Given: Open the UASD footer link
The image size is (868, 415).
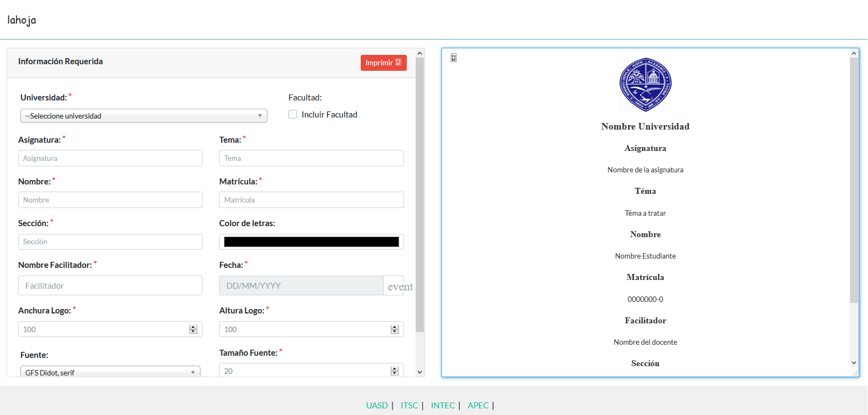Looking at the screenshot, I should pyautogui.click(x=377, y=405).
